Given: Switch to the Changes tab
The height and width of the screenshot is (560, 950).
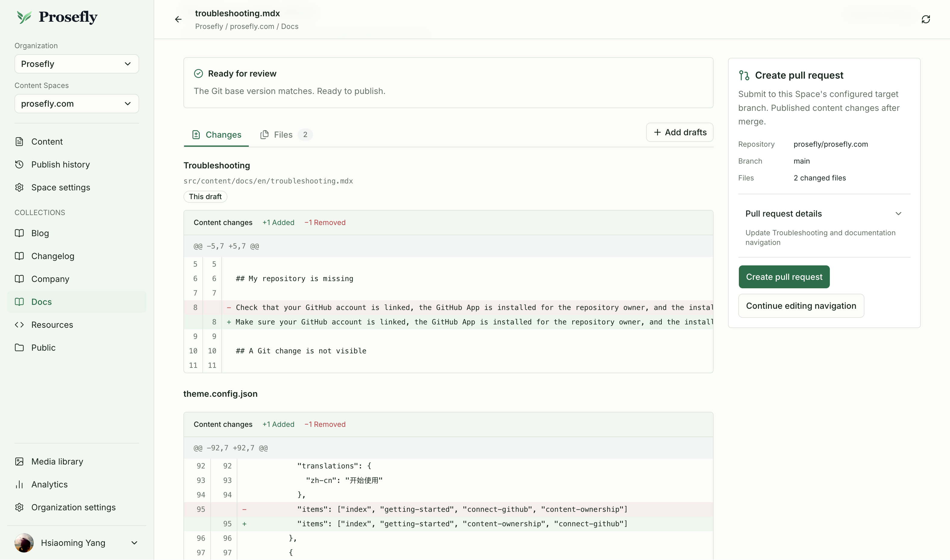Looking at the screenshot, I should [216, 135].
